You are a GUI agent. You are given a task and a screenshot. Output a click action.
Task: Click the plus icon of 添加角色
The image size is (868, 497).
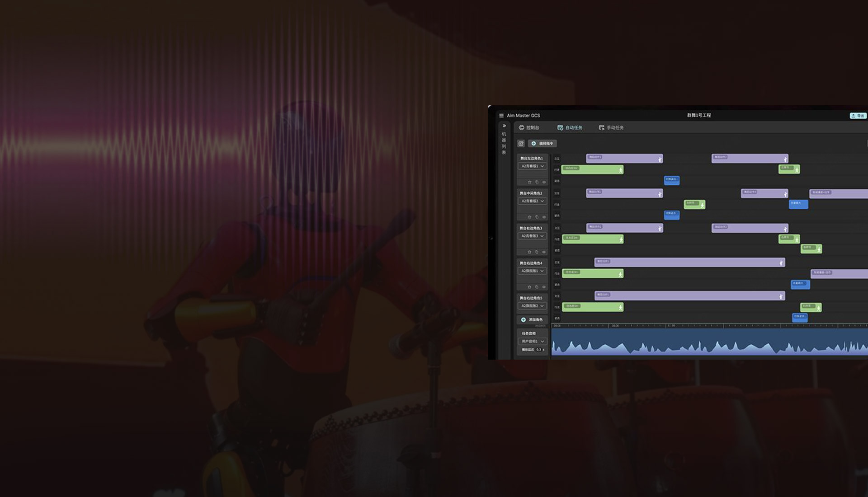(524, 319)
